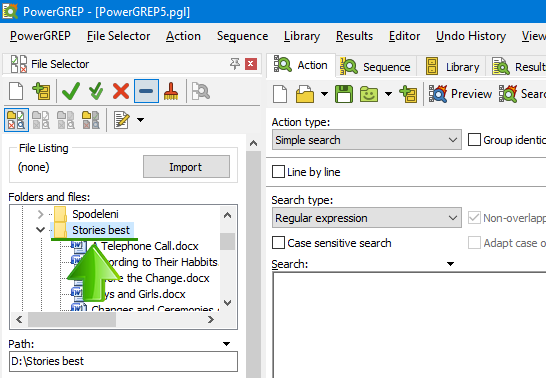Add a folder to File Selector favorites
The height and width of the screenshot is (378, 546).
coord(41,91)
